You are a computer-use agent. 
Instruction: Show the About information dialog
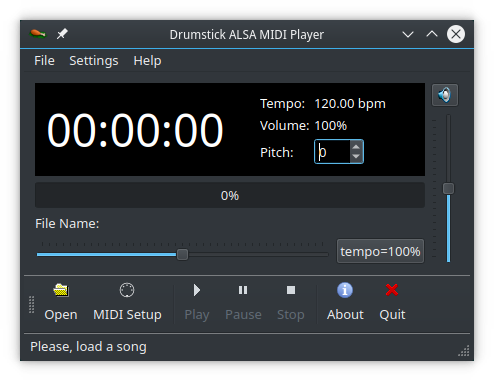pos(345,302)
